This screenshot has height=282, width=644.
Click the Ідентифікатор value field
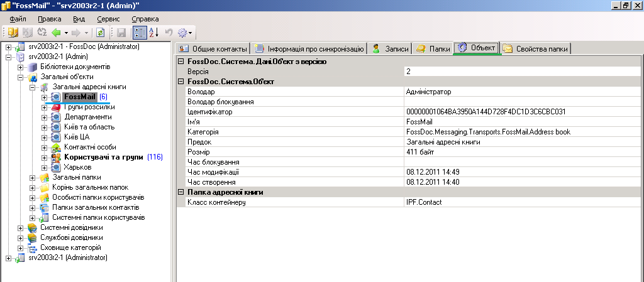522,112
